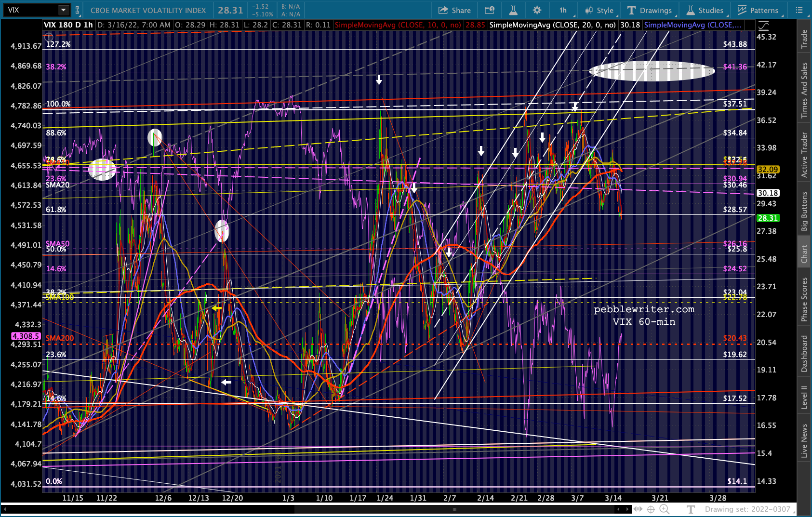Image resolution: width=812 pixels, height=517 pixels.
Task: Click the 127.2% Fibonacci label
Action: click(x=58, y=44)
